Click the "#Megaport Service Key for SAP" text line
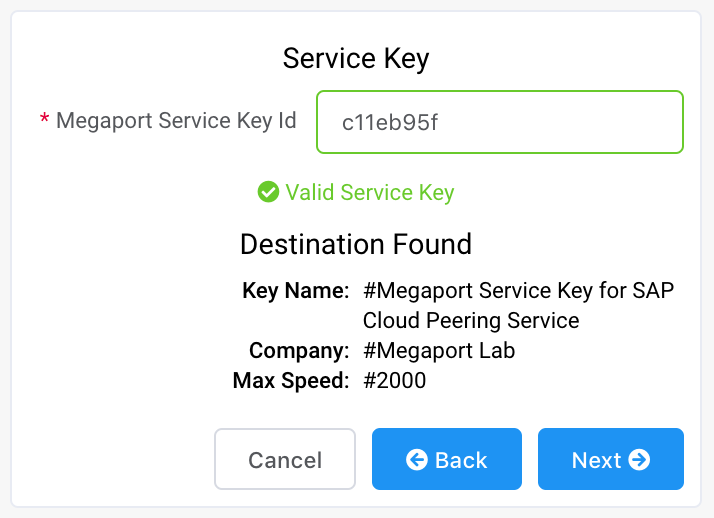Viewport: 714px width, 518px height. coord(518,291)
